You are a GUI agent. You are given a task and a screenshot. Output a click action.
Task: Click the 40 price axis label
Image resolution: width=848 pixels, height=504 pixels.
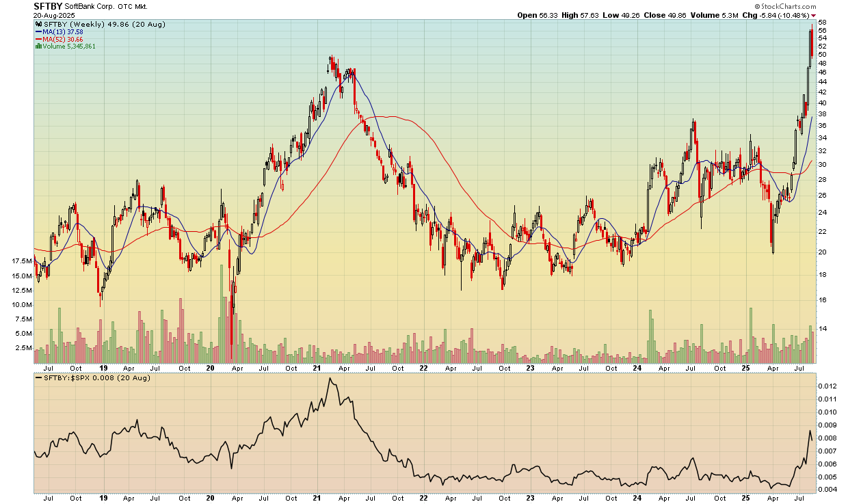[x=822, y=103]
